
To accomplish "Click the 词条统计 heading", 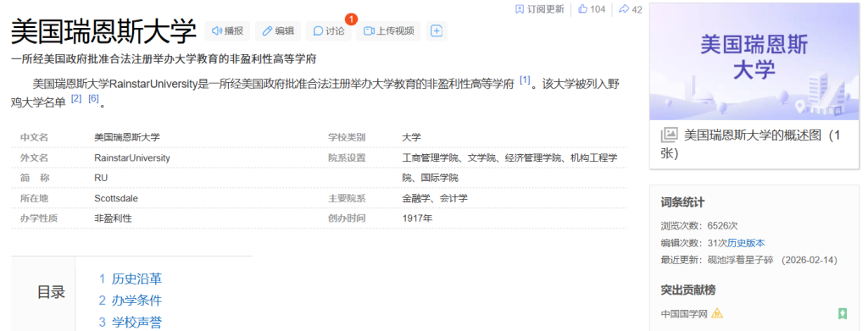I will [x=682, y=202].
